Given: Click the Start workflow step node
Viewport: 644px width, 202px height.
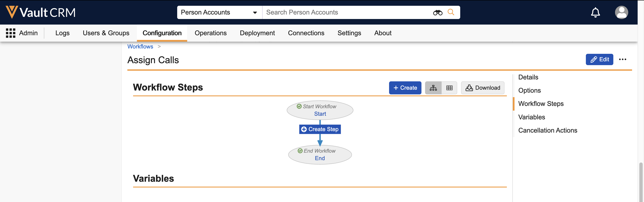Looking at the screenshot, I should (x=320, y=114).
